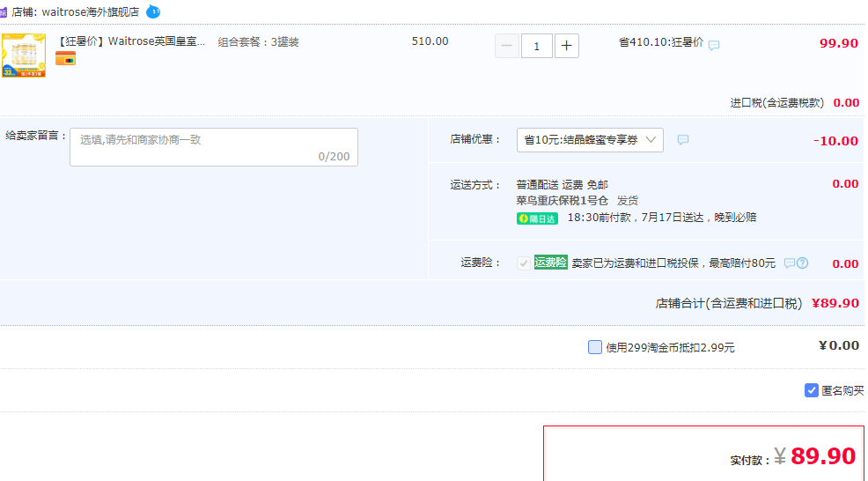Open the store coupon dropdown 省10元
868x481 pixels.
[x=590, y=140]
